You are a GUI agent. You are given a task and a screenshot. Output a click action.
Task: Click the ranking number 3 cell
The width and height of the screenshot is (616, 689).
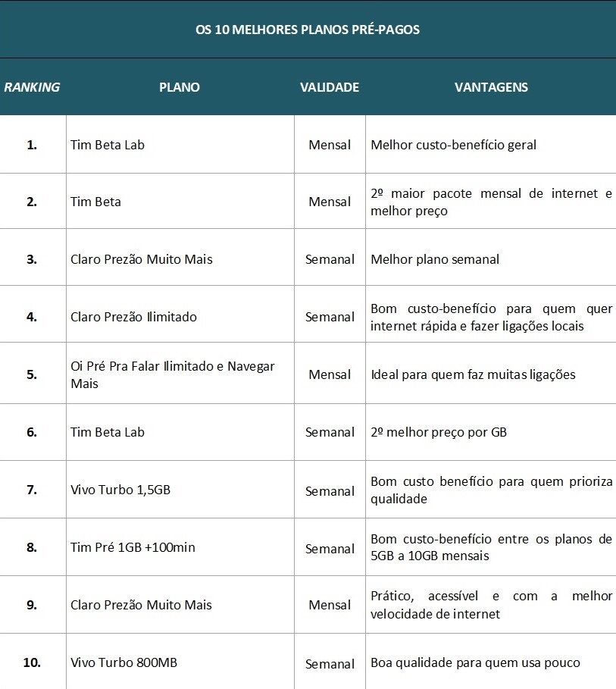[x=32, y=259]
